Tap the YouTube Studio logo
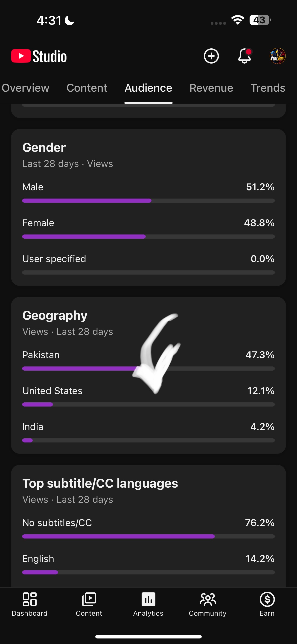Viewport: 297px width, 644px height. click(39, 56)
